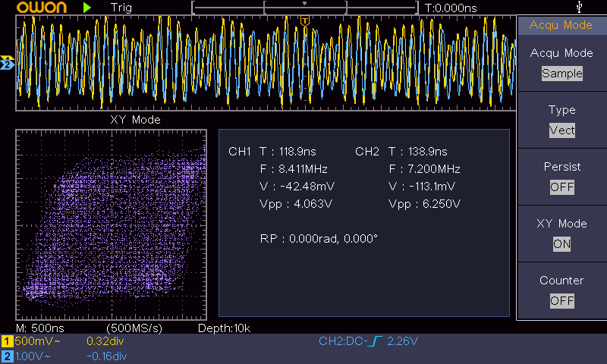Toggle Counter OFF setting
Screen dimensions: 607x364
point(561,300)
